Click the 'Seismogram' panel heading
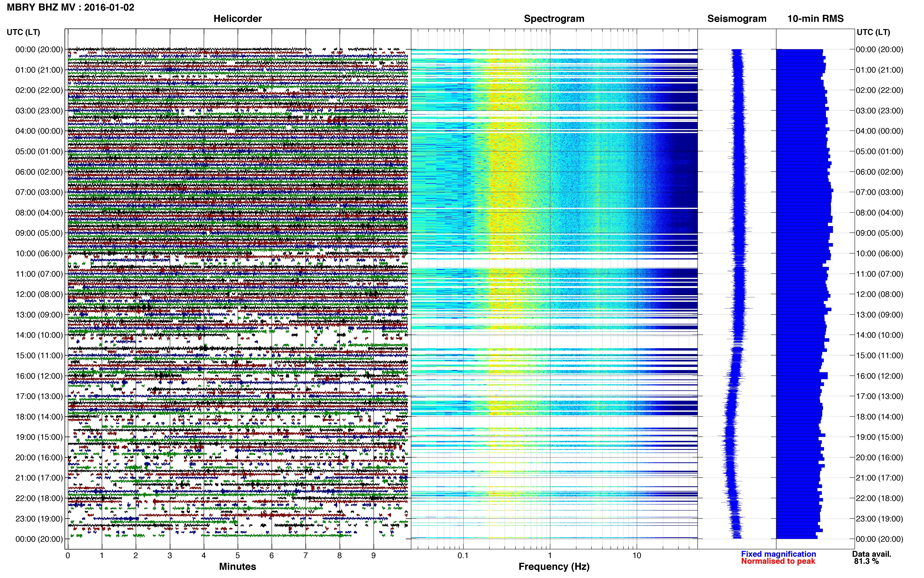924x578 pixels. pos(737,19)
